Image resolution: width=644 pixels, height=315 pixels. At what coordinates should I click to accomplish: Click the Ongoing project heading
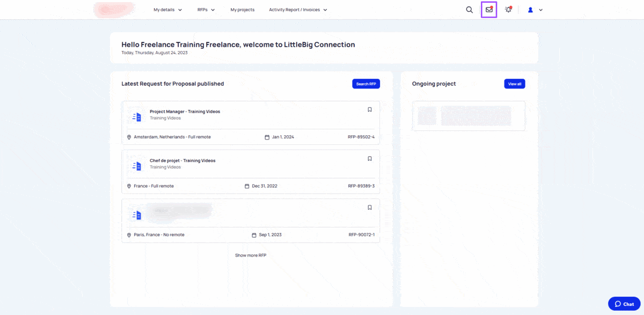434,84
